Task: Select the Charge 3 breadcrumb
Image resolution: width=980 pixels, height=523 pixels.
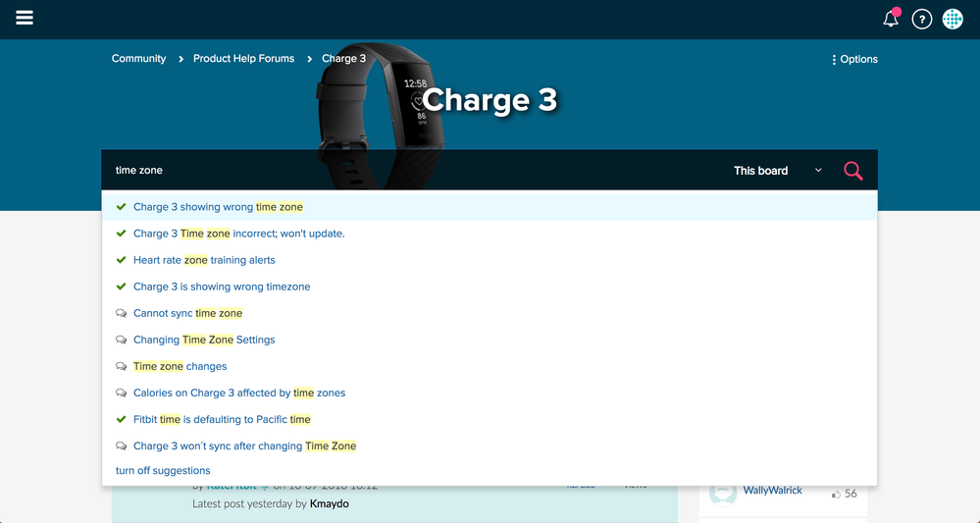Action: 343,59
